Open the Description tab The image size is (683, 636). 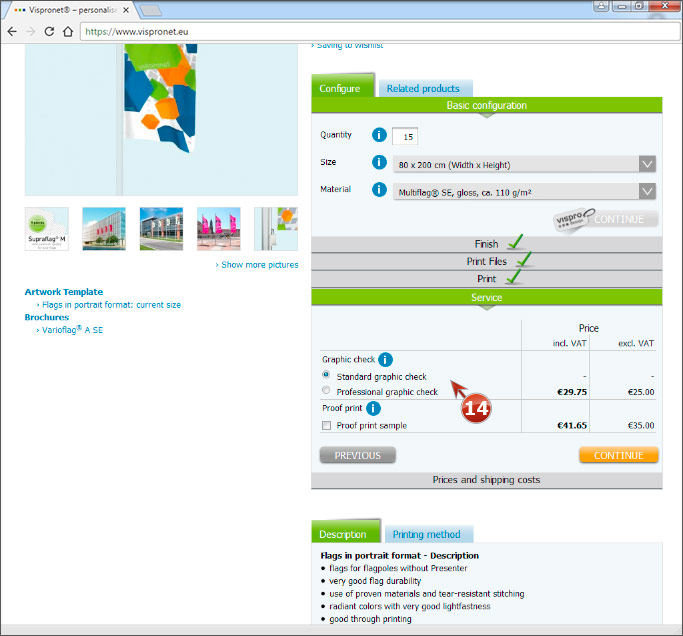[345, 533]
